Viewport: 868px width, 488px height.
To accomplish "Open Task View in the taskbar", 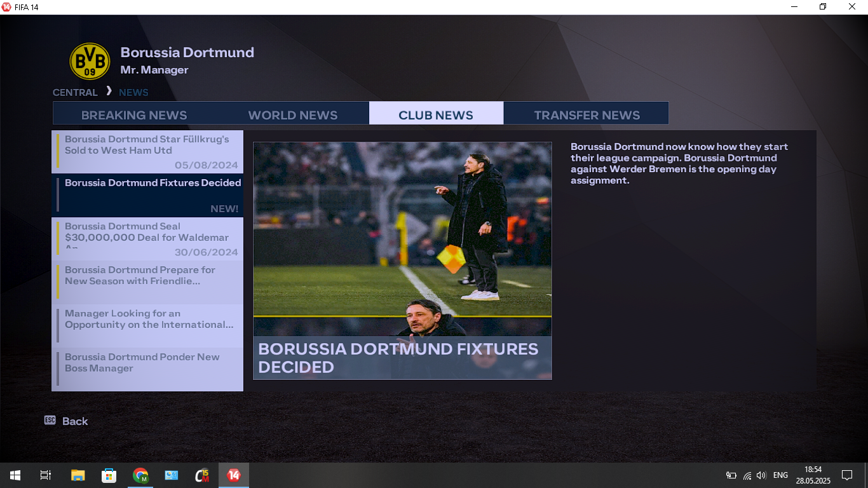I will tap(46, 475).
